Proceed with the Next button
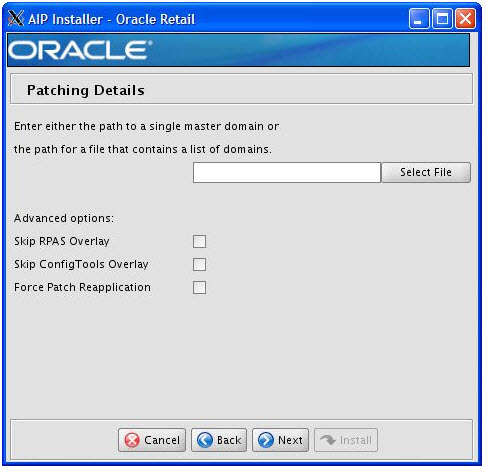This screenshot has width=486, height=472. tap(280, 440)
